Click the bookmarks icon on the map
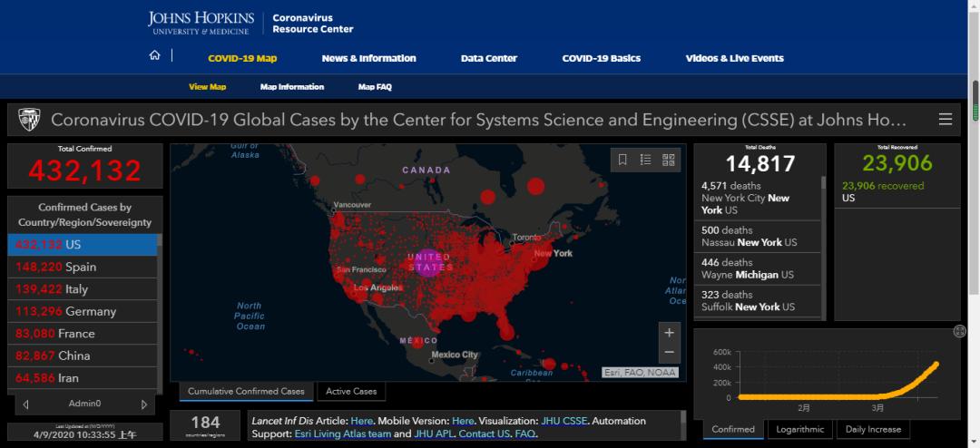This screenshot has width=980, height=448. click(622, 160)
